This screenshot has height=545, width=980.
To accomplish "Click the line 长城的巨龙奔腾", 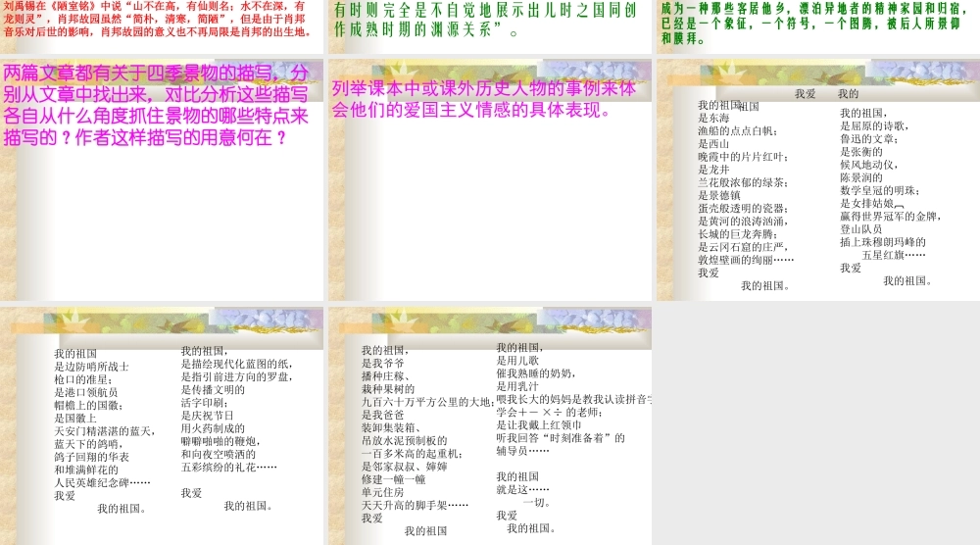I will click(738, 233).
